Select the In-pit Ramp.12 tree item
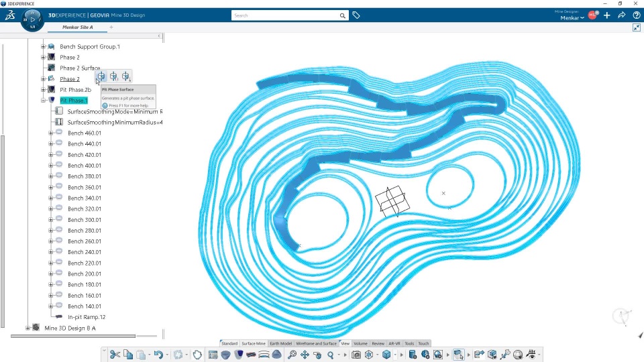 click(87, 317)
